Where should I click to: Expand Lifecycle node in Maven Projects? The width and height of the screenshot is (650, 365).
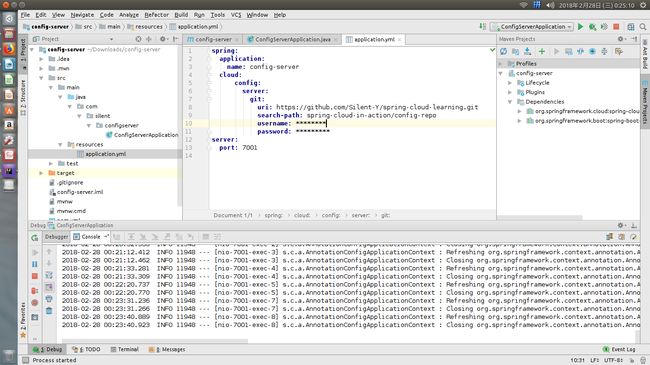pyautogui.click(x=510, y=83)
